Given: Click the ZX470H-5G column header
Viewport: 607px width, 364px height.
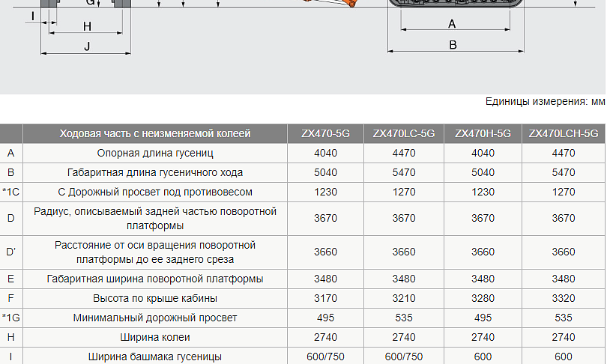Looking at the screenshot, I should 483,133.
